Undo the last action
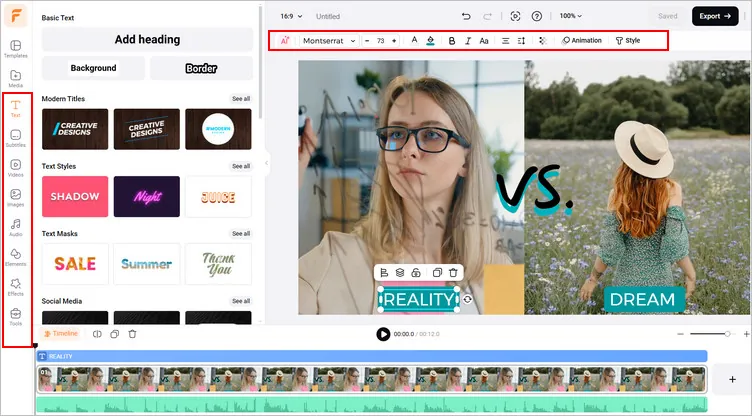The height and width of the screenshot is (416, 752). click(466, 16)
